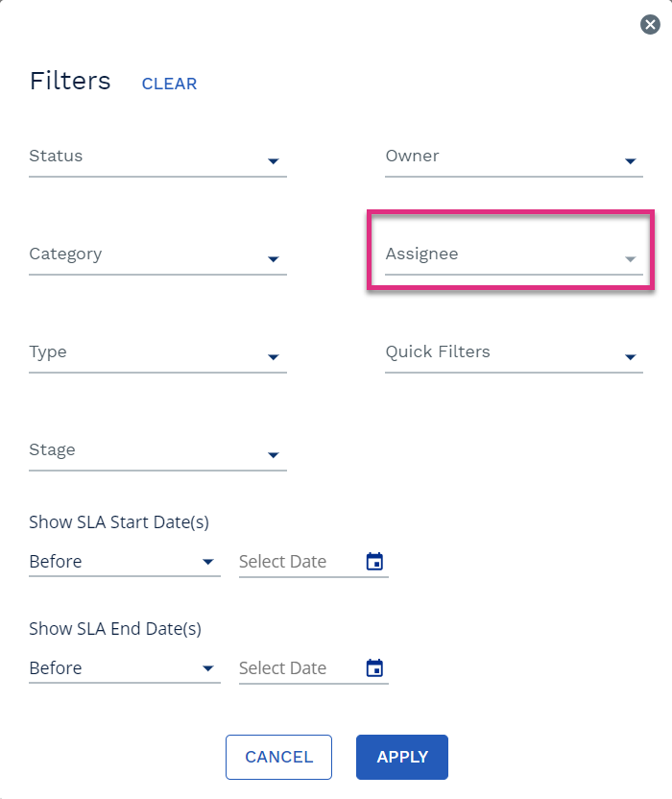672x799 pixels.
Task: Expand the Status dropdown arrow
Action: coord(273,161)
